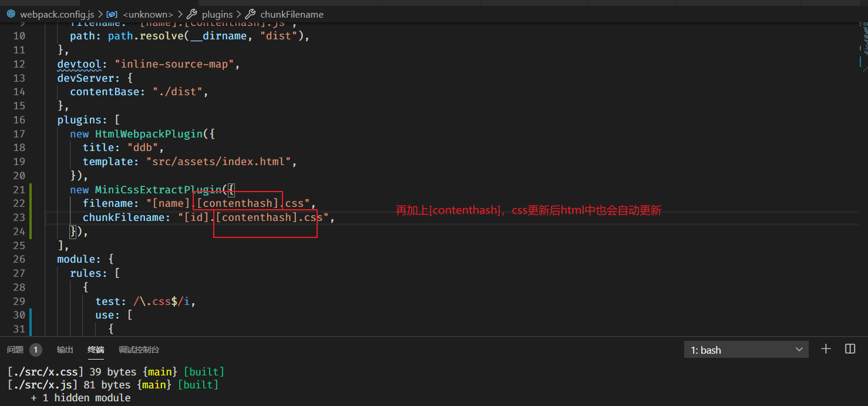This screenshot has height=406, width=868.
Task: Click use key on line 30
Action: tap(105, 315)
